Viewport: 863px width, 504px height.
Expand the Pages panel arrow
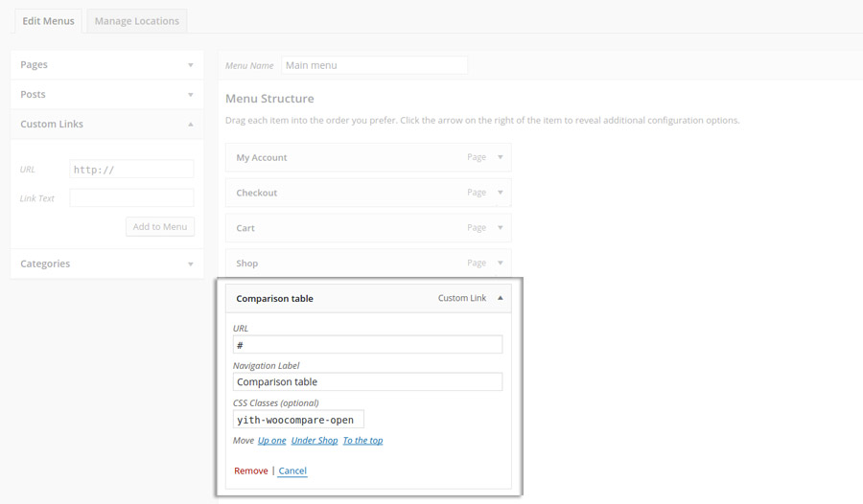[191, 65]
